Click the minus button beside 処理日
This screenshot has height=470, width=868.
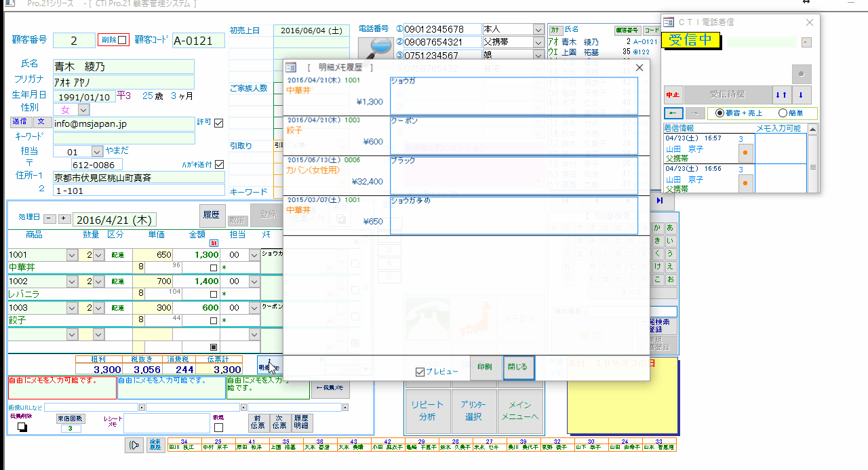pyautogui.click(x=50, y=218)
